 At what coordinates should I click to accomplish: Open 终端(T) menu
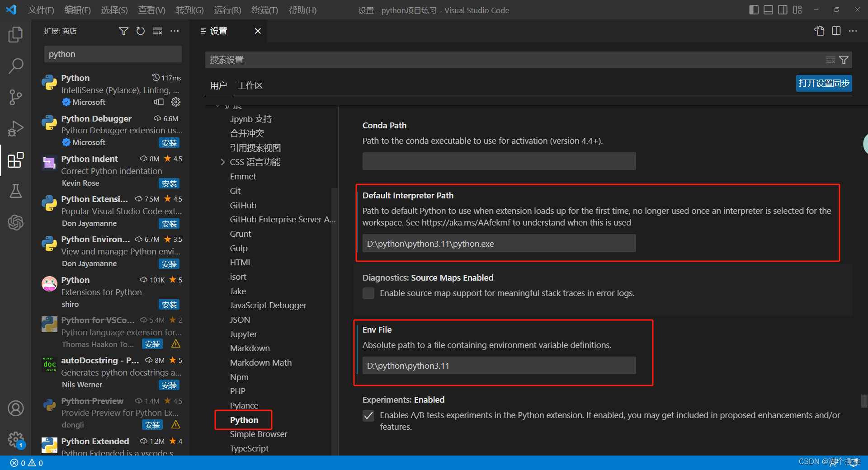click(265, 10)
